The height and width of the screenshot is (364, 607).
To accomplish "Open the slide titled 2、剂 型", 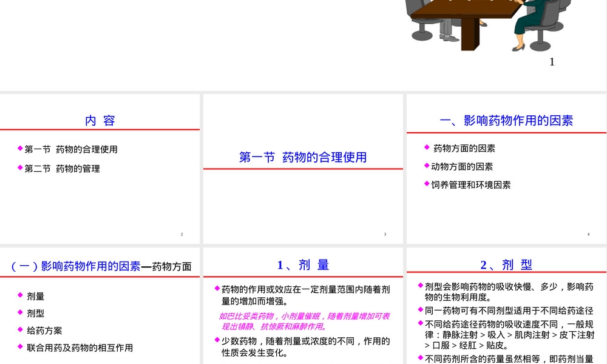I will [506, 306].
